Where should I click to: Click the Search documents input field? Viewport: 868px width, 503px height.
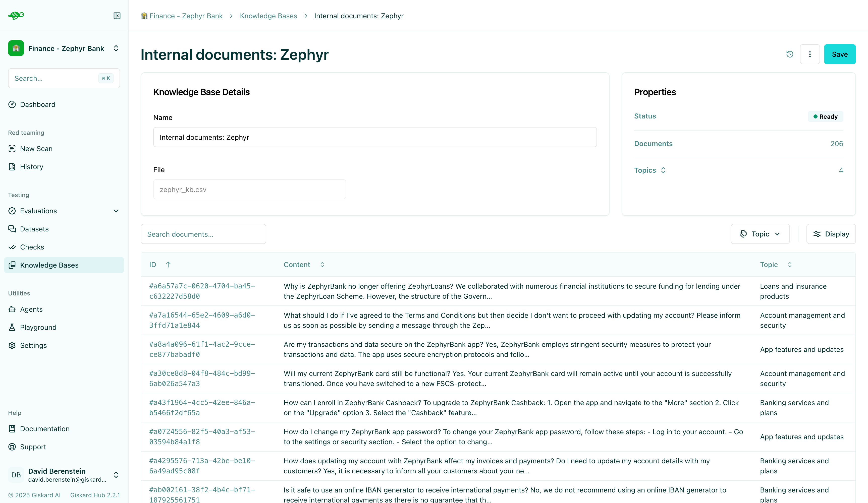point(203,234)
